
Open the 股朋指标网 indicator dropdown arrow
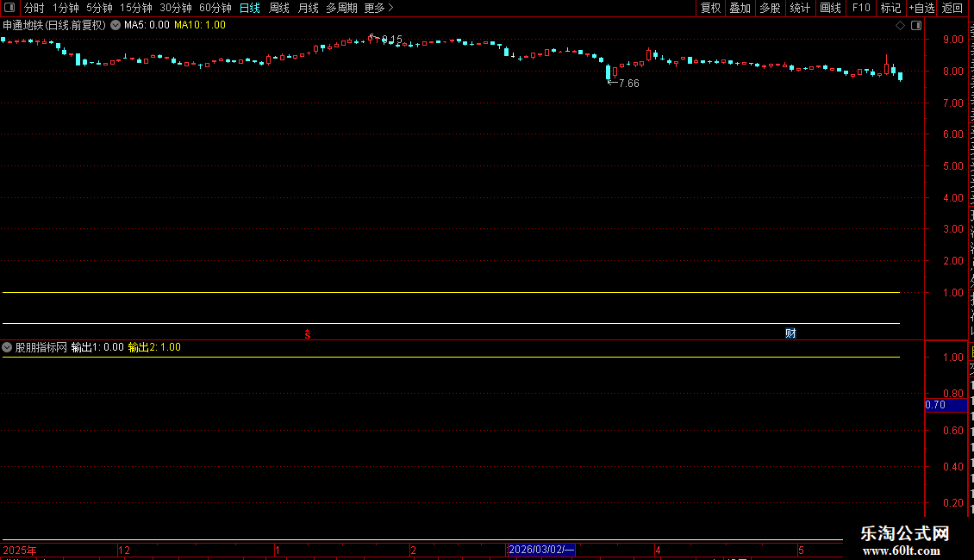[x=7, y=347]
